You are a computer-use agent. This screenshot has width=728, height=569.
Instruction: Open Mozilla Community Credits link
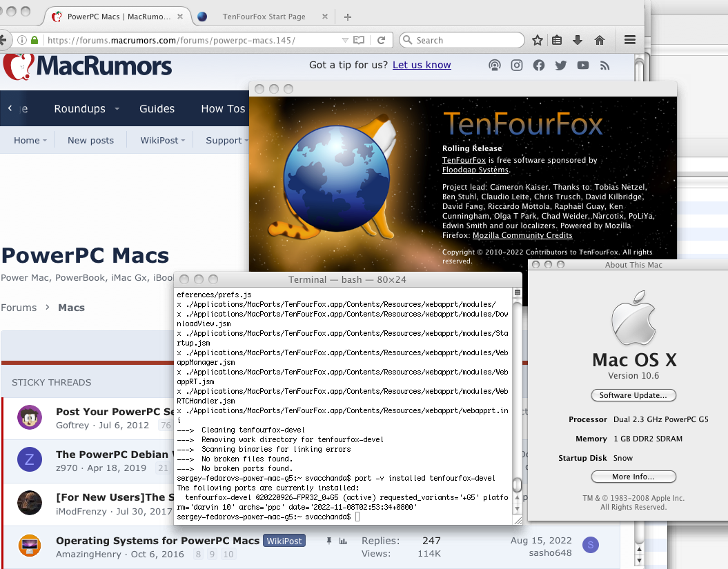pos(522,235)
